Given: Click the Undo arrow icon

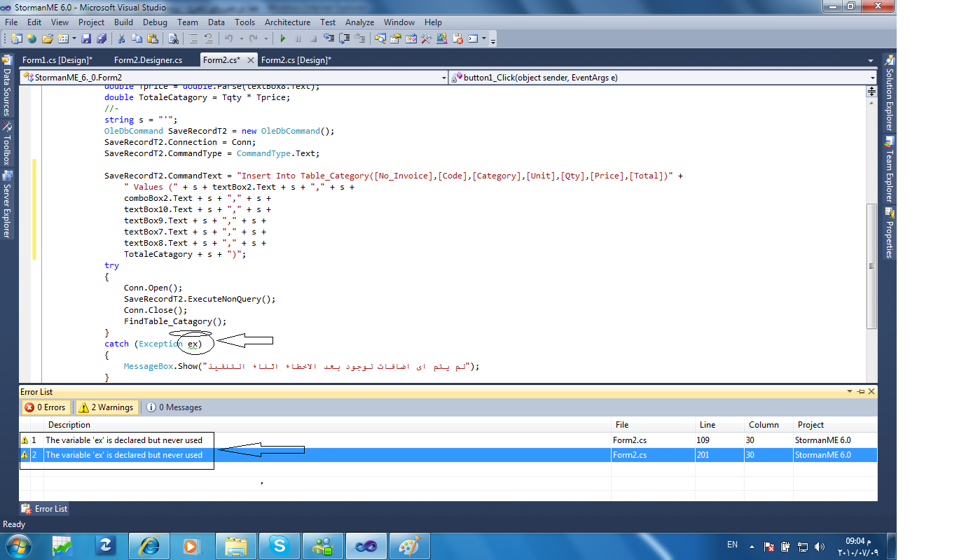Looking at the screenshot, I should pos(228,38).
